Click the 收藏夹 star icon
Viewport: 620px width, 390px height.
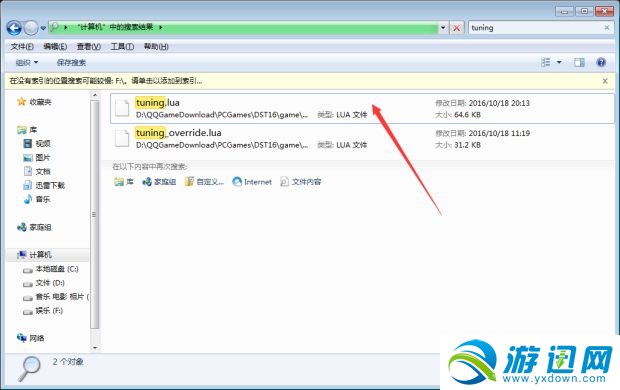pyautogui.click(x=21, y=102)
